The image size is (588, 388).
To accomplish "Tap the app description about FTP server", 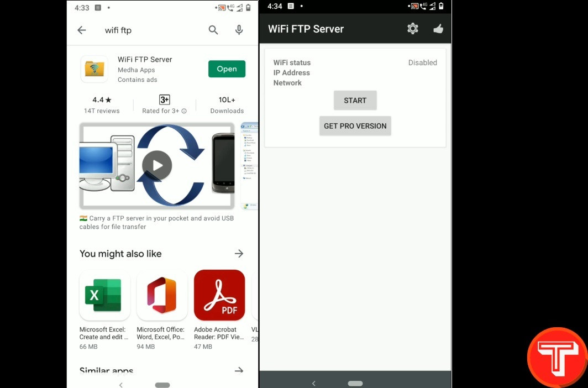I will [157, 222].
